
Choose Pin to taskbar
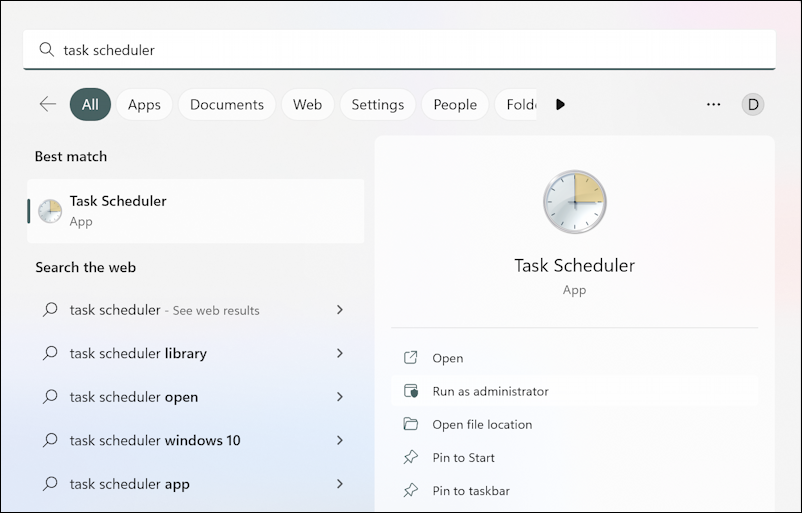tap(574, 490)
